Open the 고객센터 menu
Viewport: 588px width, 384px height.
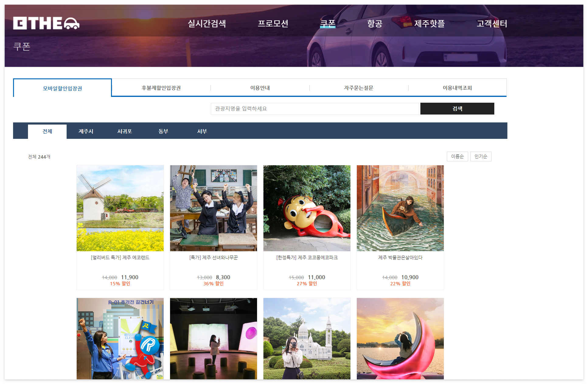[x=492, y=23]
